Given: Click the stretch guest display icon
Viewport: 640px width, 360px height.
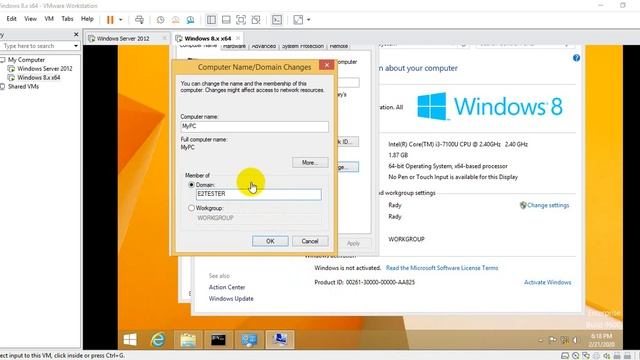Looking at the screenshot, I should click(x=298, y=20).
